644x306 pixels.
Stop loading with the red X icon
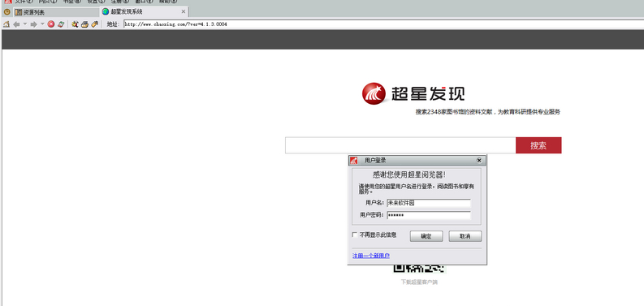[x=51, y=24]
